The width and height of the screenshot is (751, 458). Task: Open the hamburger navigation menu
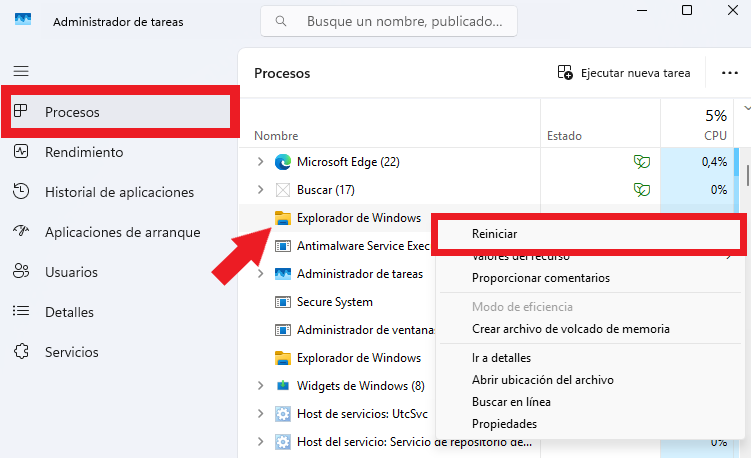point(21,71)
